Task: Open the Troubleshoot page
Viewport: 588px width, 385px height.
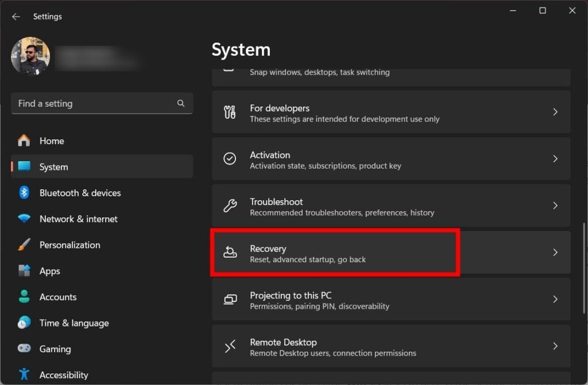Action: 391,205
